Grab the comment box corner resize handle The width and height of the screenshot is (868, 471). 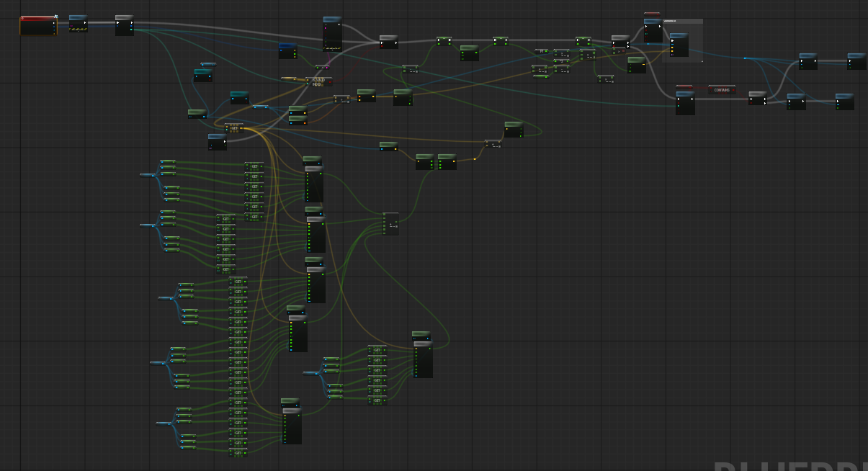pyautogui.click(x=701, y=60)
